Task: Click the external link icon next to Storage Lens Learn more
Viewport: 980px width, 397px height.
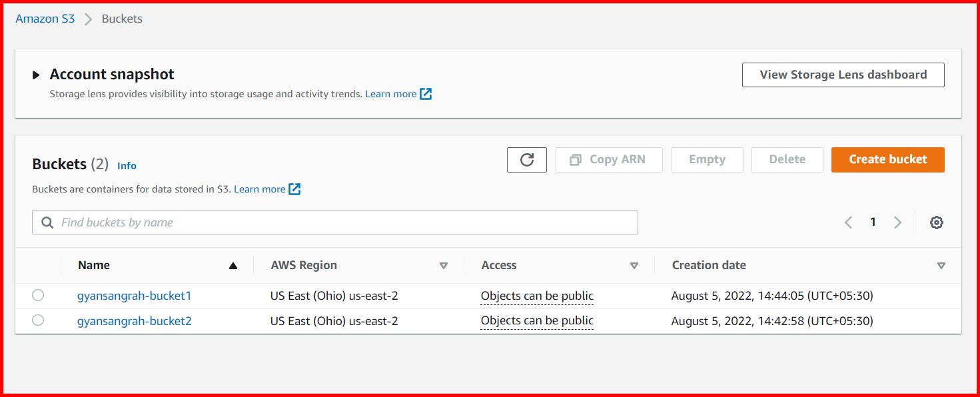Action: pos(426,93)
